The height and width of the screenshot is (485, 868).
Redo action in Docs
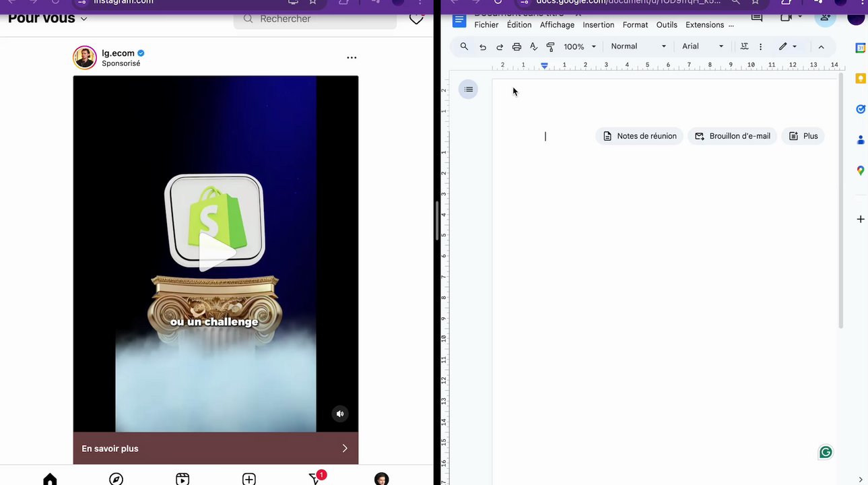(x=500, y=46)
